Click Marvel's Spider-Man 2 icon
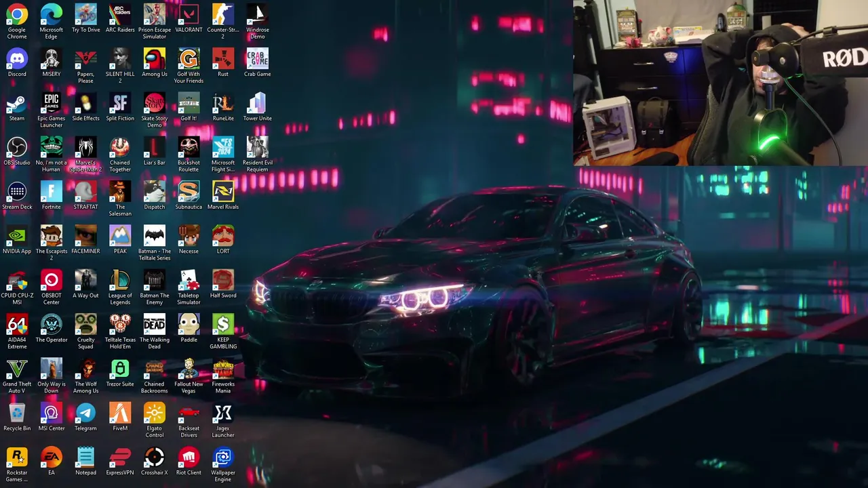Image resolution: width=868 pixels, height=488 pixels. (x=85, y=147)
